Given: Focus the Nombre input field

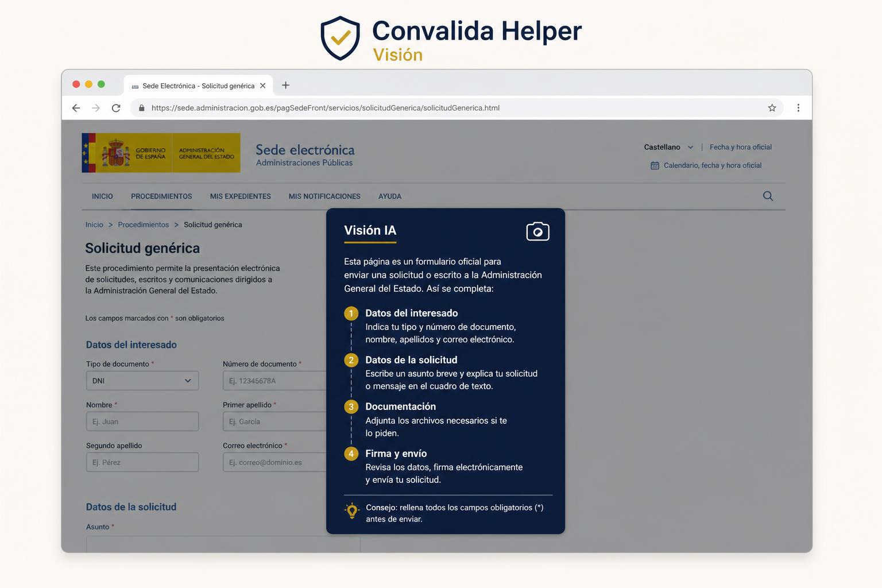Looking at the screenshot, I should coord(142,421).
